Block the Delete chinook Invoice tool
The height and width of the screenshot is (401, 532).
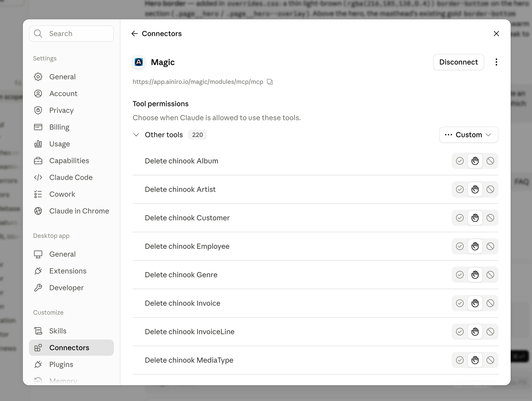pos(490,303)
